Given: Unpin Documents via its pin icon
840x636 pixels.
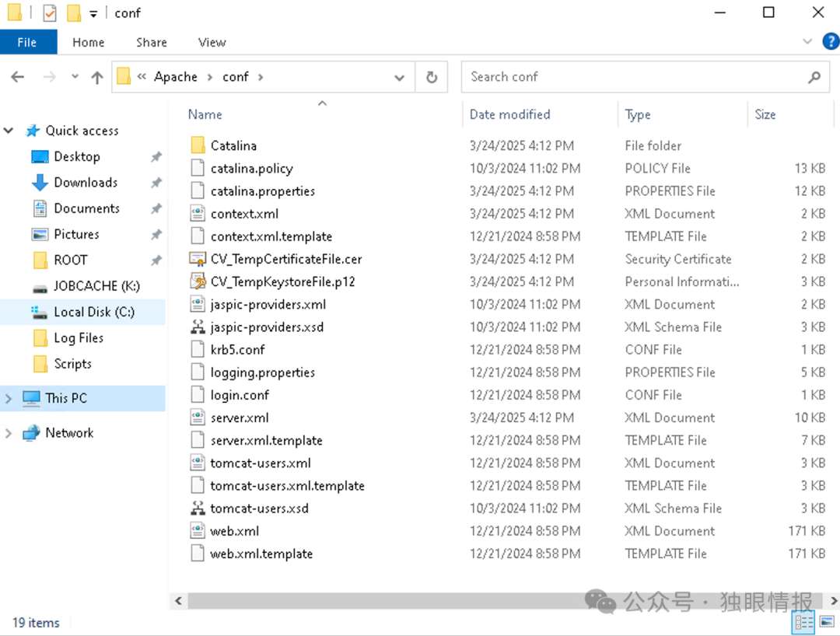Looking at the screenshot, I should pos(156,208).
